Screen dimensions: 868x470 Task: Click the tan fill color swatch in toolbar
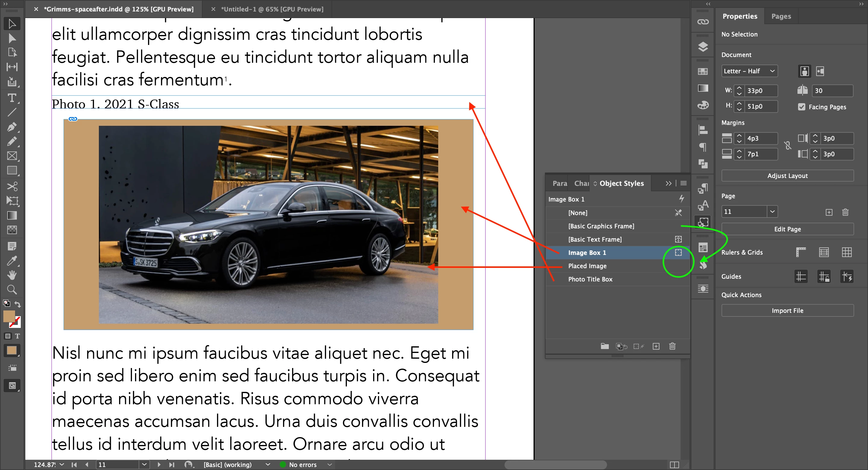9,316
